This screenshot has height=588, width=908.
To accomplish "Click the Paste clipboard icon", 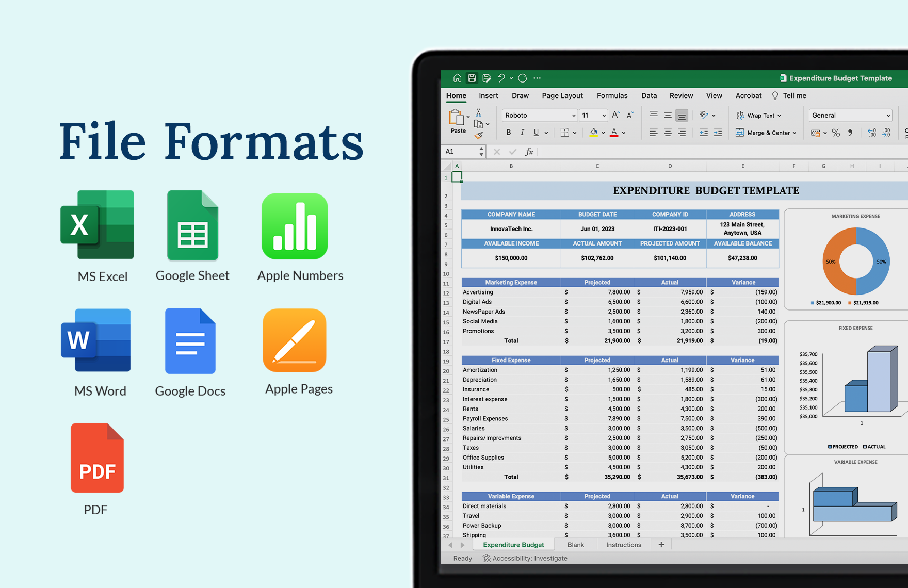I will point(457,118).
